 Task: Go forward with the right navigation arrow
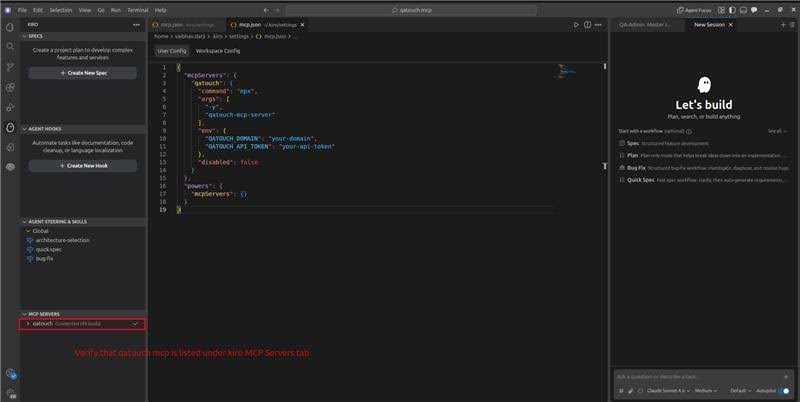pos(278,10)
